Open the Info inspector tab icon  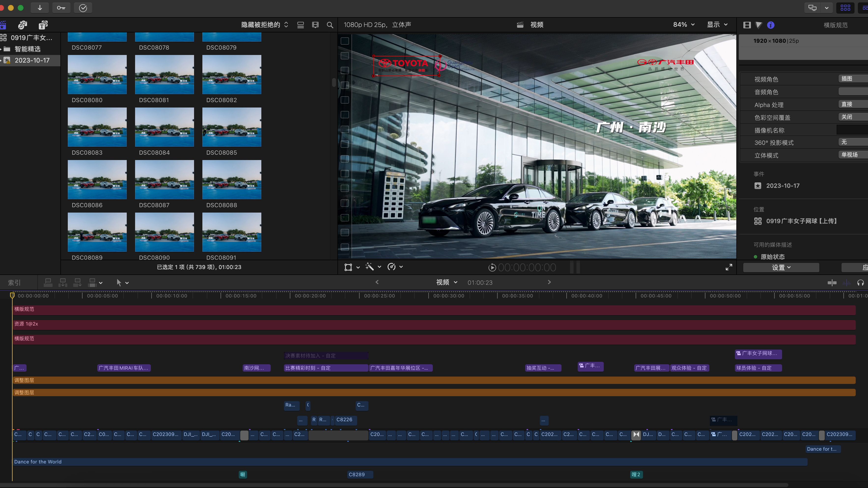click(x=770, y=25)
